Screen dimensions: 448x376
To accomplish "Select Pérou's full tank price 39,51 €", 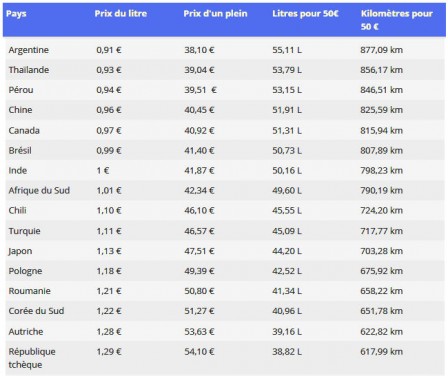I will (x=200, y=90).
